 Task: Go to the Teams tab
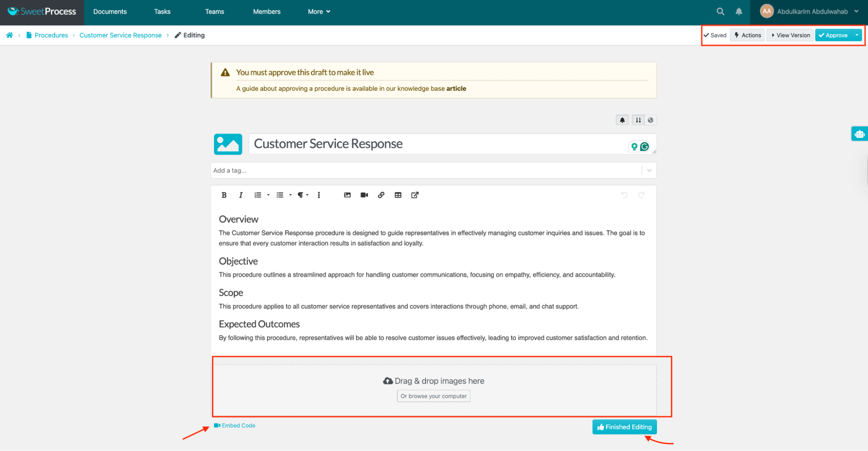(215, 12)
